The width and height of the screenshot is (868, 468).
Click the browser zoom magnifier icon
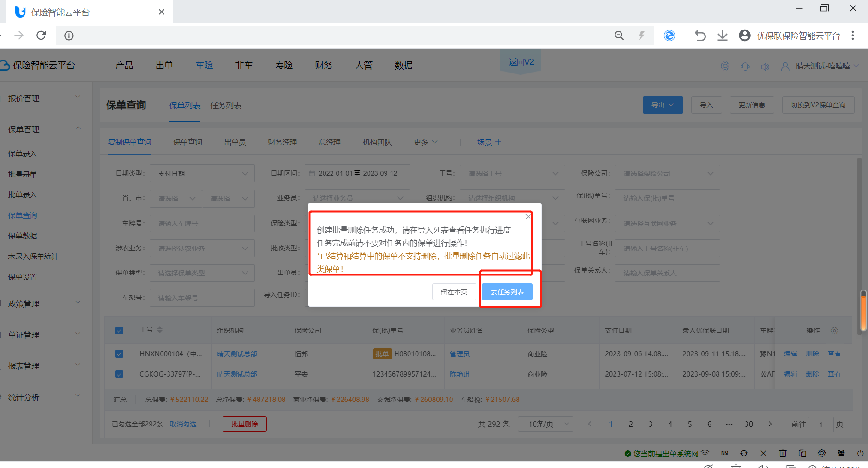(619, 36)
